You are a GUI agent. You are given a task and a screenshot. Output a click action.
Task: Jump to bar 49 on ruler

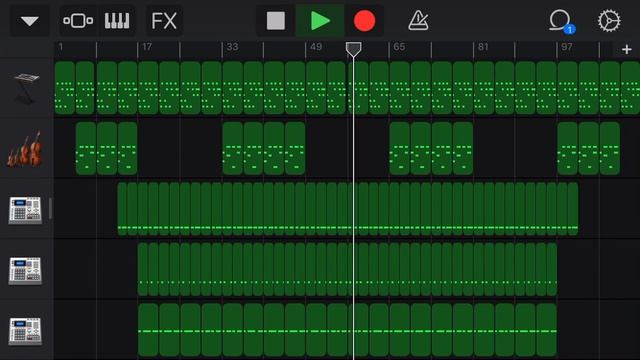coord(316,47)
